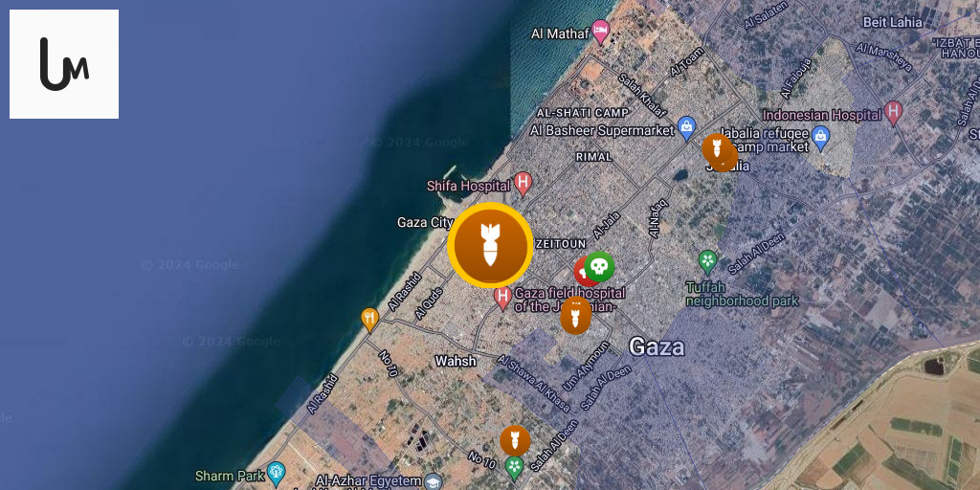The height and width of the screenshot is (490, 980).
Task: Click the orange restaurant pin on Al Rashid
Action: tap(370, 320)
